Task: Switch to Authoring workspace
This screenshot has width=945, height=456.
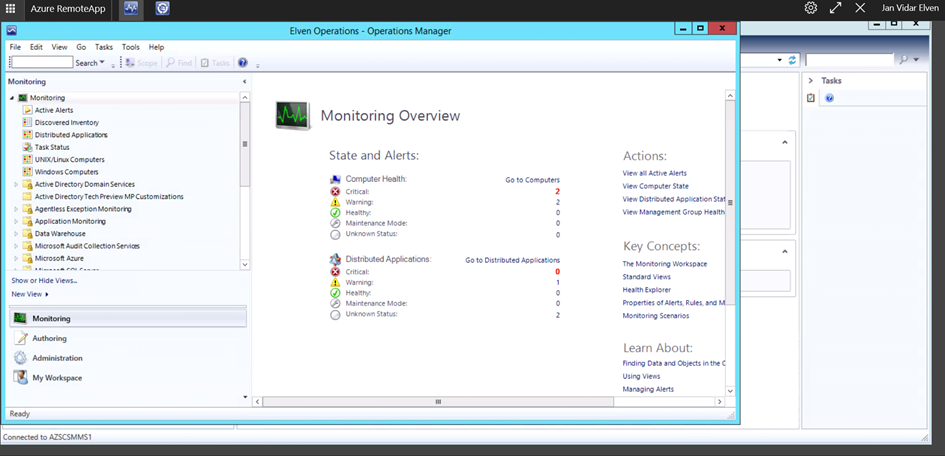Action: point(49,339)
